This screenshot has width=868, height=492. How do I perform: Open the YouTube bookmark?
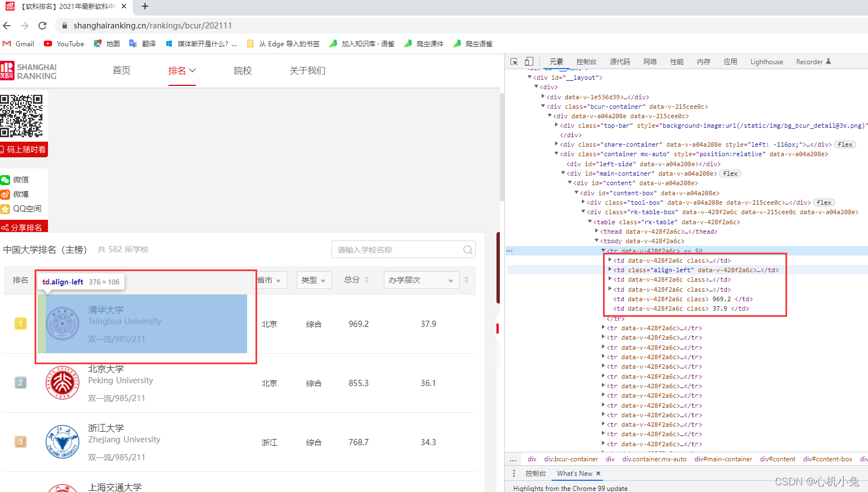pyautogui.click(x=64, y=44)
